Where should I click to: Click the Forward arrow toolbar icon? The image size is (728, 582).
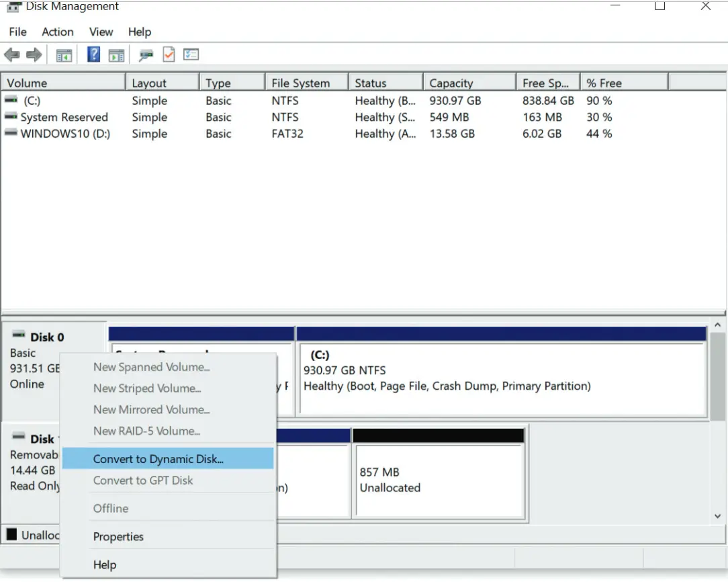34,55
